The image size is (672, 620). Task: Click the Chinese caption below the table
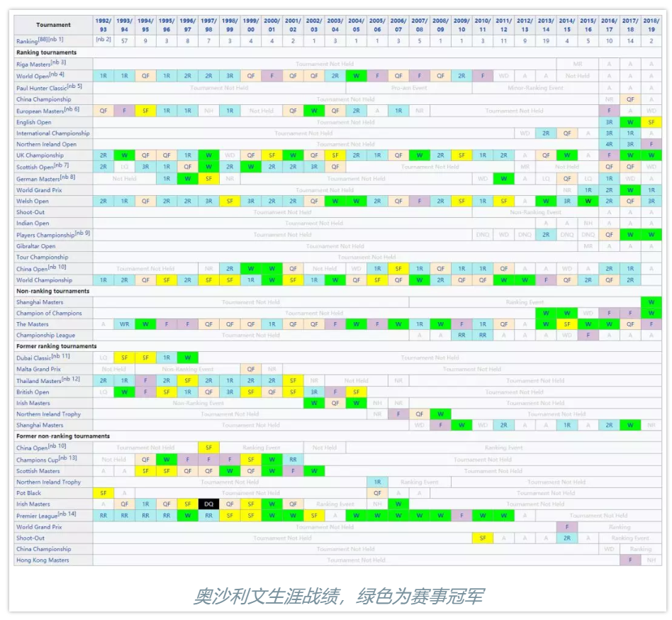click(339, 596)
